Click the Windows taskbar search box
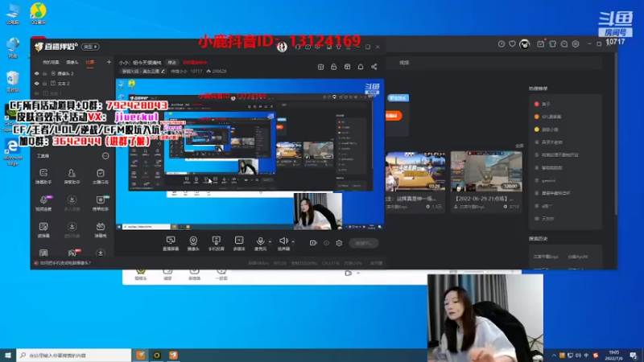Screen dimensions: 644x362 pyautogui.click(x=74, y=355)
